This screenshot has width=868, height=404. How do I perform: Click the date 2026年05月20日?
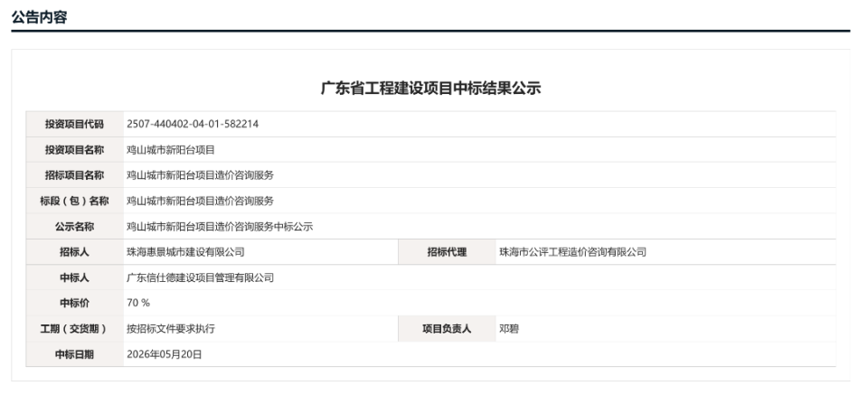(165, 354)
